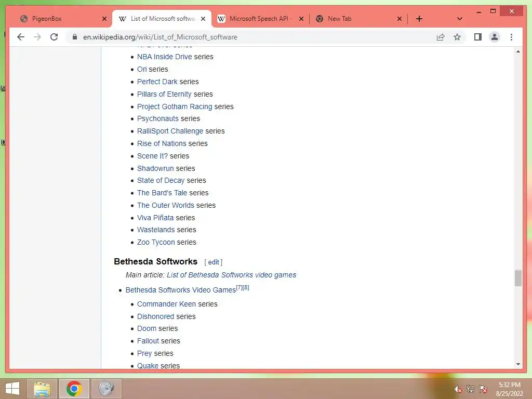The image size is (532, 399).
Task: Expand the tab search chevron
Action: pos(459,19)
